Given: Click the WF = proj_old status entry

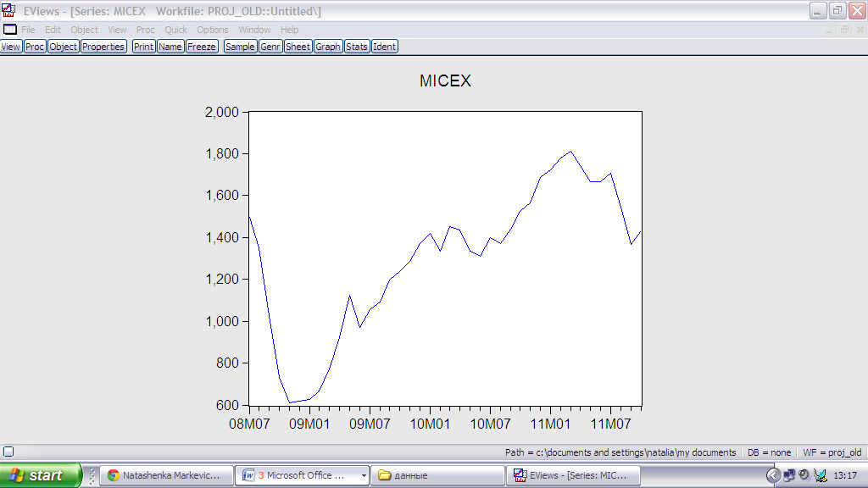Looking at the screenshot, I should point(832,452).
